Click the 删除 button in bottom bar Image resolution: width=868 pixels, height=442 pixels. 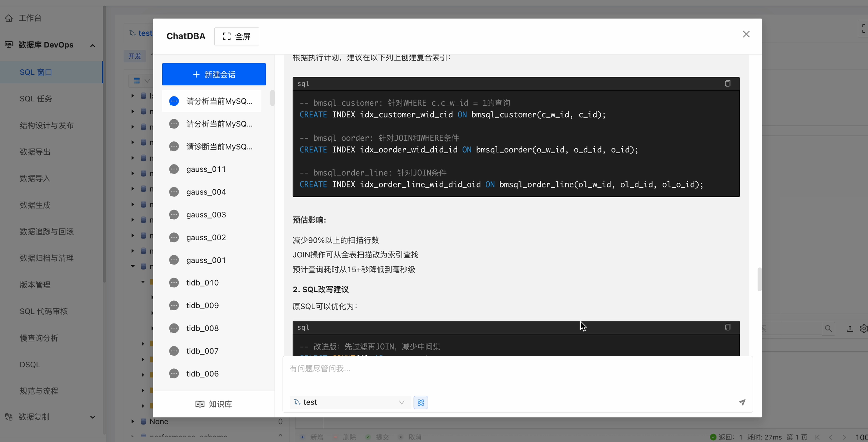345,437
